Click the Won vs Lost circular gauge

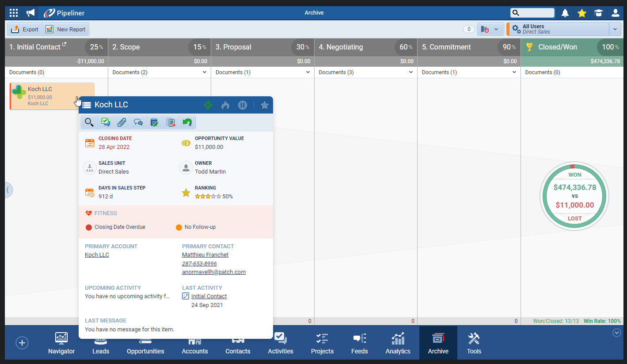coord(574,196)
